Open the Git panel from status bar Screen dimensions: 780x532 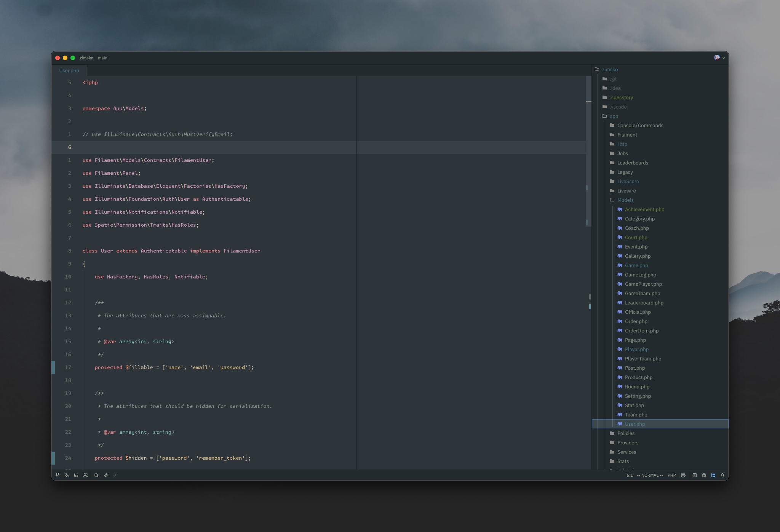coord(58,475)
